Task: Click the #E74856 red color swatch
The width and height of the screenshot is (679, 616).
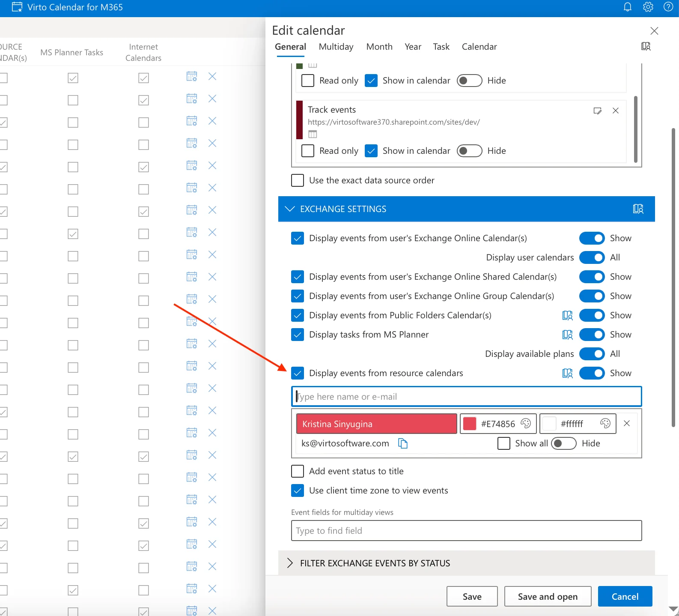Action: pos(470,424)
